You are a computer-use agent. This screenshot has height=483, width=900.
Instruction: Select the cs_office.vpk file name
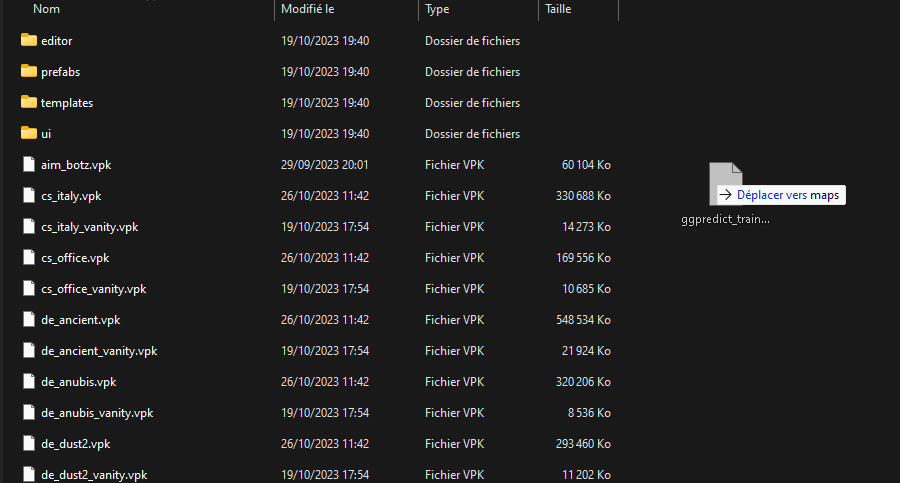[x=75, y=258]
